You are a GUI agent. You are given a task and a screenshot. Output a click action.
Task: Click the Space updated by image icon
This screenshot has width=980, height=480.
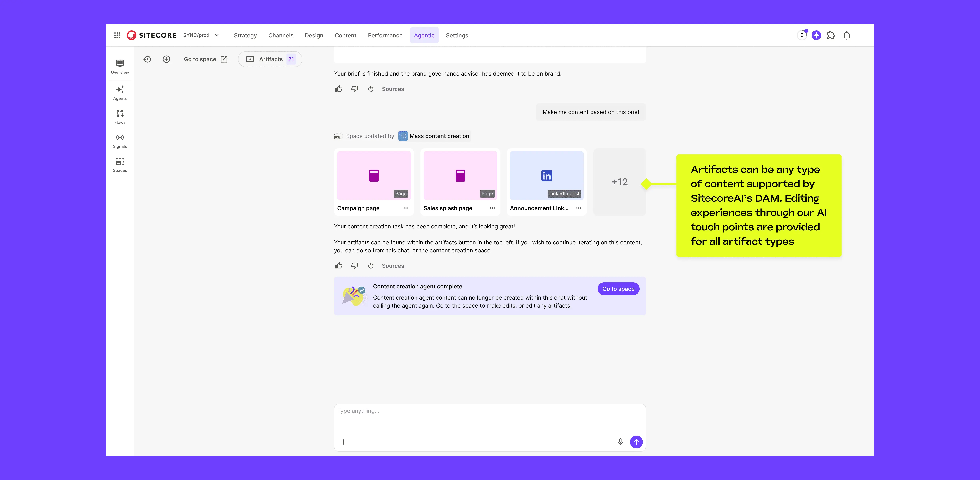tap(338, 136)
